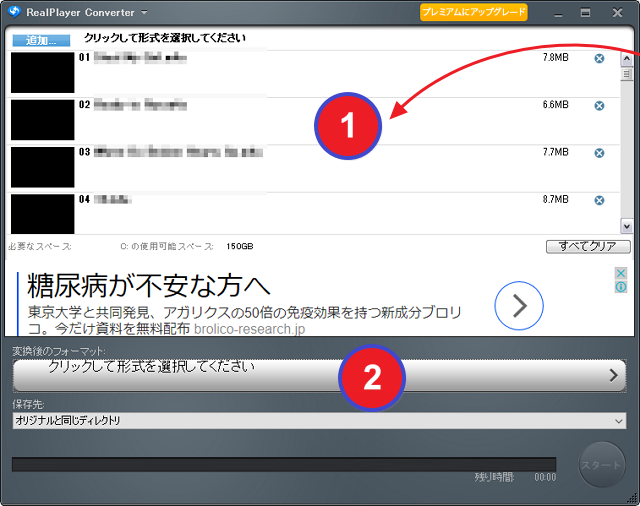Open the ad info icon
The width and height of the screenshot is (640, 506).
click(x=621, y=287)
